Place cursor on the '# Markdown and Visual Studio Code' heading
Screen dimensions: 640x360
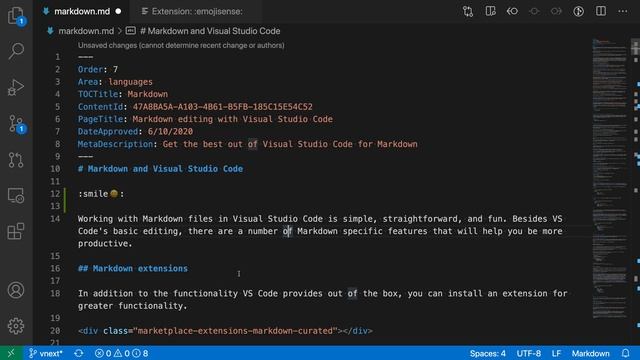tap(160, 169)
